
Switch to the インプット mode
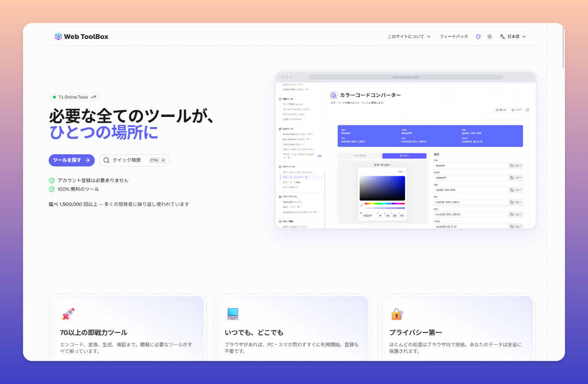pos(360,156)
